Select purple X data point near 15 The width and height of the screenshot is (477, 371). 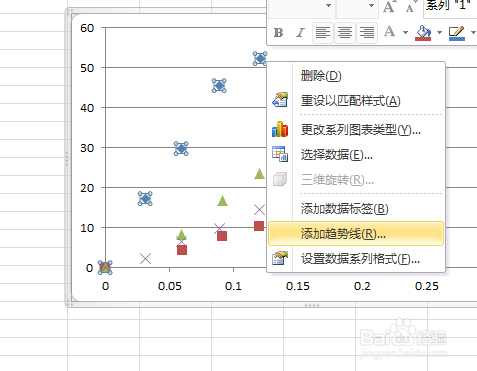259,210
